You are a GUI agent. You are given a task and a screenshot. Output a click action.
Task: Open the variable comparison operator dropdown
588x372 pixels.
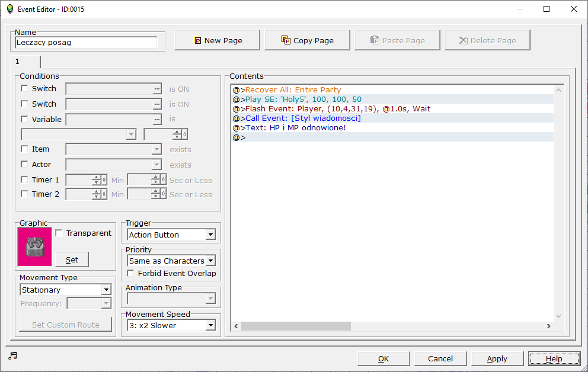(78, 134)
